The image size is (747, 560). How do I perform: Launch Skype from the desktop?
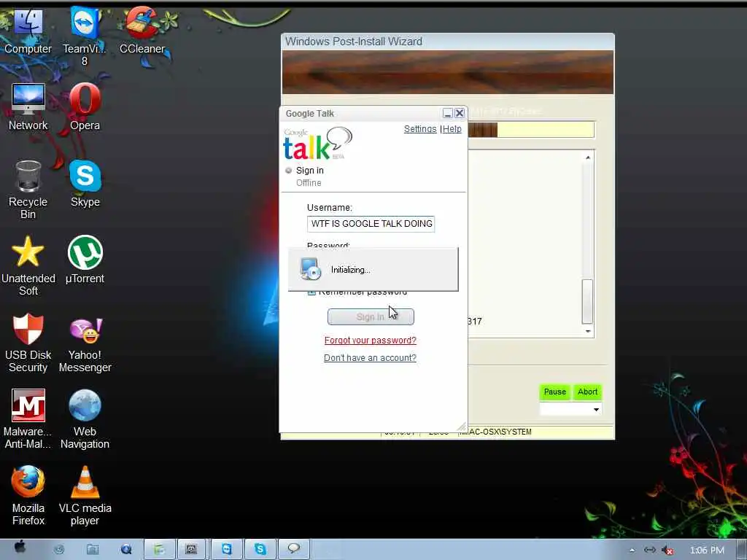click(85, 184)
